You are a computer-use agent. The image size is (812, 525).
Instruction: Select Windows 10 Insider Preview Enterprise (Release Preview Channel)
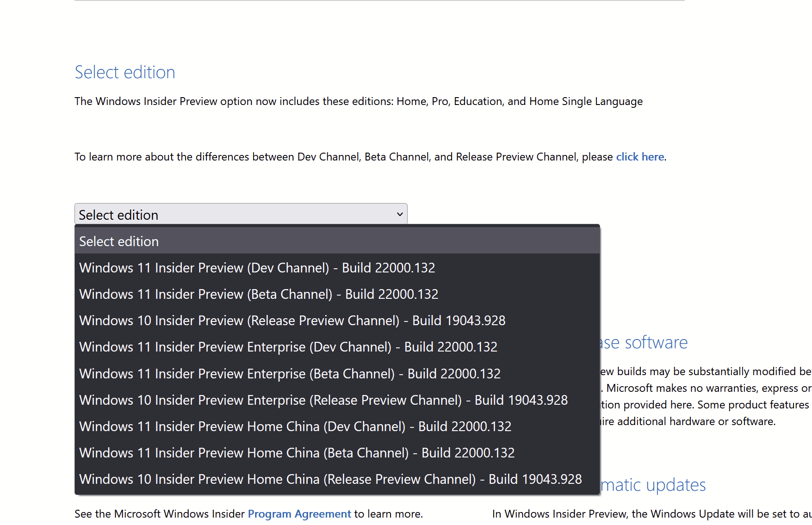tap(337, 400)
